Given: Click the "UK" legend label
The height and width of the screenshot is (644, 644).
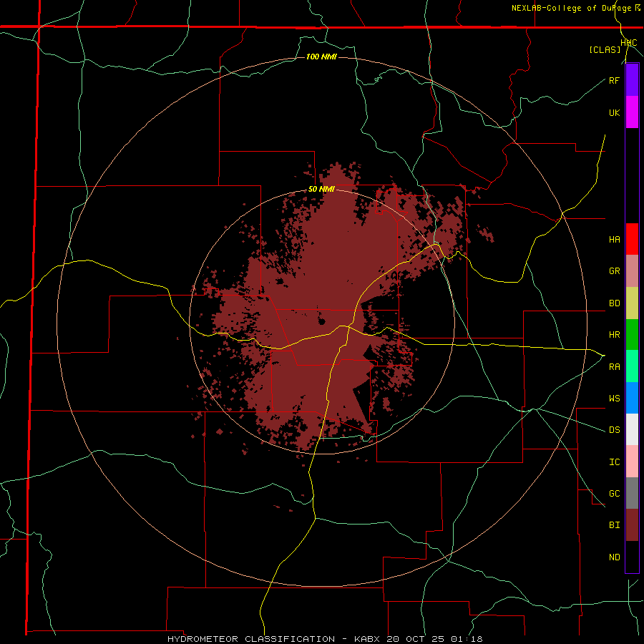Looking at the screenshot, I should point(614,112).
